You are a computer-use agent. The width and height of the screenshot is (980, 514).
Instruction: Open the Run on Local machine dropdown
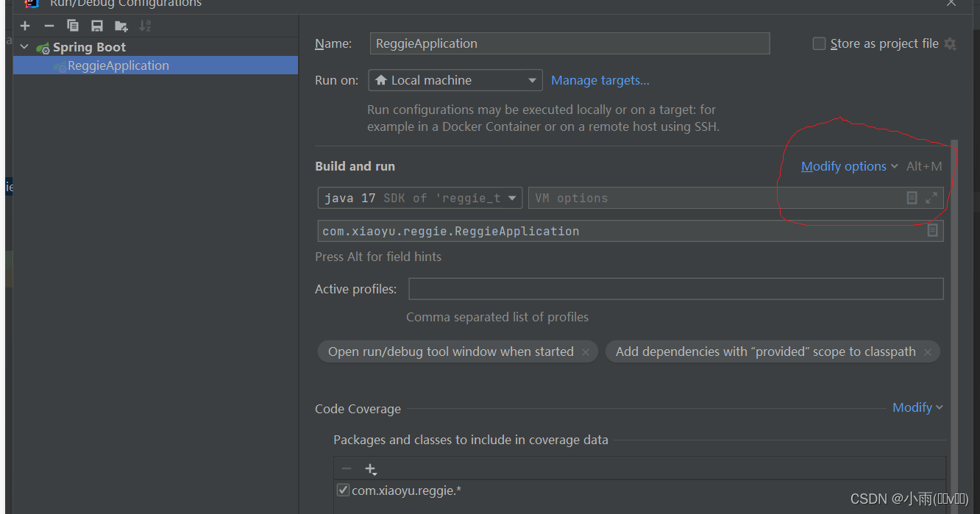click(x=455, y=80)
